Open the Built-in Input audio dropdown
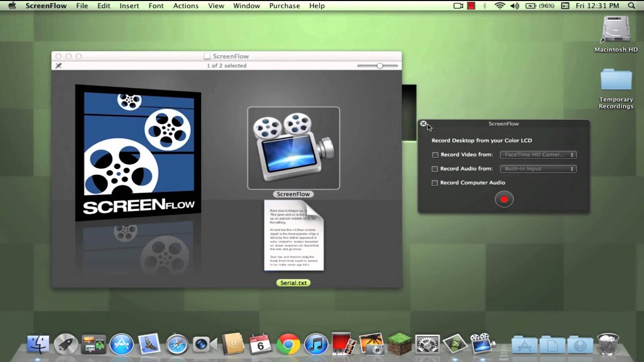 coord(538,169)
